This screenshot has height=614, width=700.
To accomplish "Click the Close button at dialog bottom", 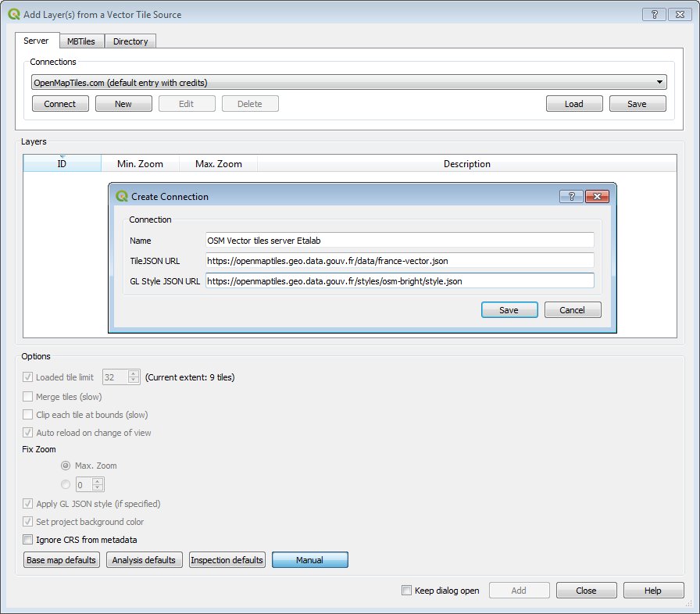I will tap(587, 591).
